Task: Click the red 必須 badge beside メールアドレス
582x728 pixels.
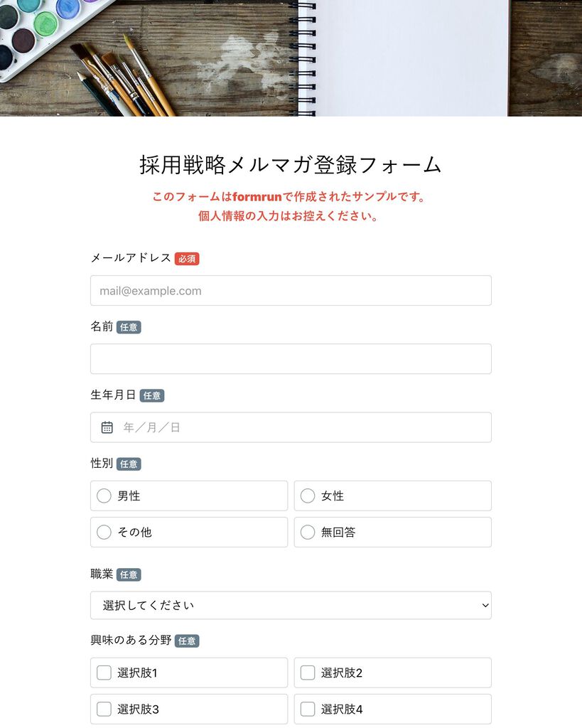Action: pyautogui.click(x=187, y=259)
